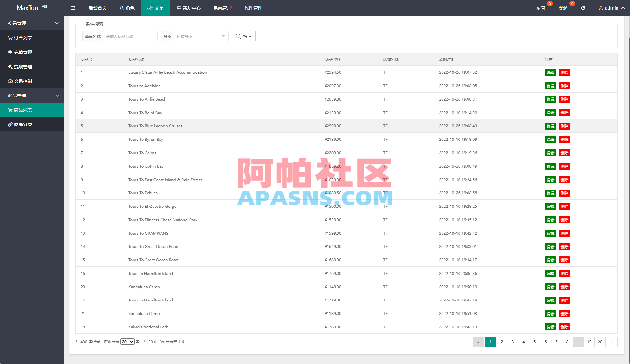Click the 商品分类 link icon
Viewport: 630px width, 364px height.
(x=10, y=124)
